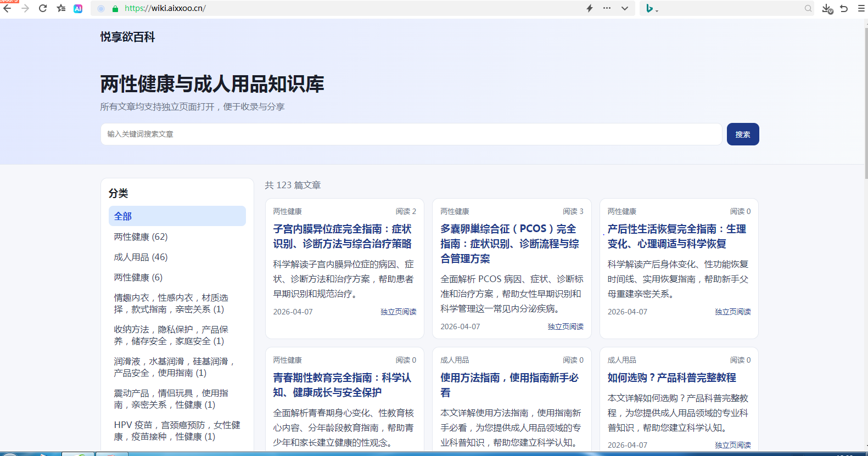Select the HPV 疫苗，宫颈癌预防 category

click(177, 431)
